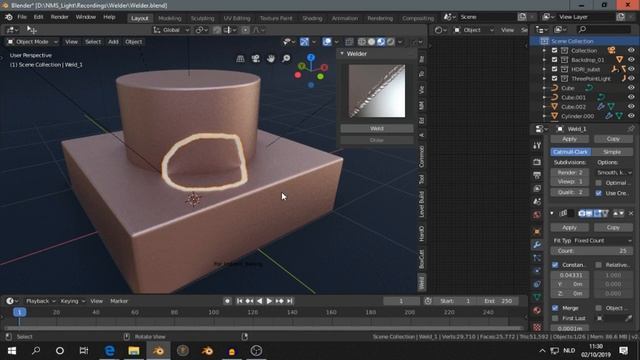Viewport: 640px width, 360px height.
Task: Open the Modifiers wrench tab in properties
Action: [x=537, y=244]
